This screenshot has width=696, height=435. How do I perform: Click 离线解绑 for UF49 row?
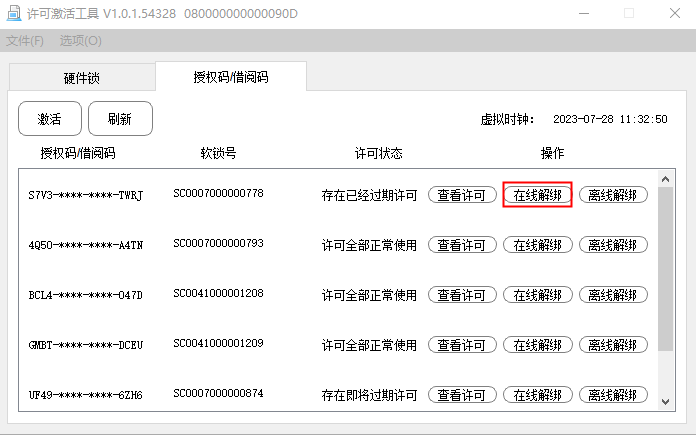click(x=613, y=395)
